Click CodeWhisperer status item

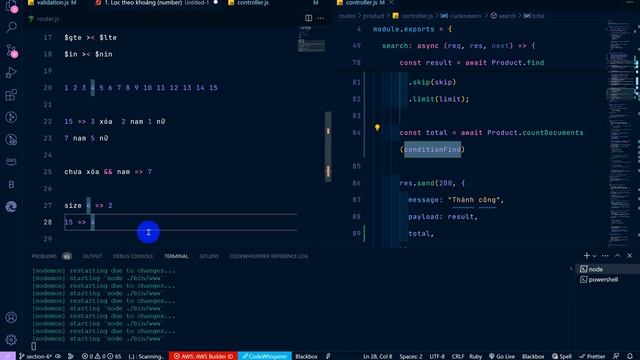click(x=265, y=356)
